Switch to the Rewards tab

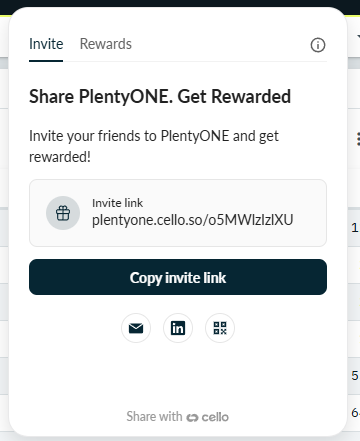(106, 44)
